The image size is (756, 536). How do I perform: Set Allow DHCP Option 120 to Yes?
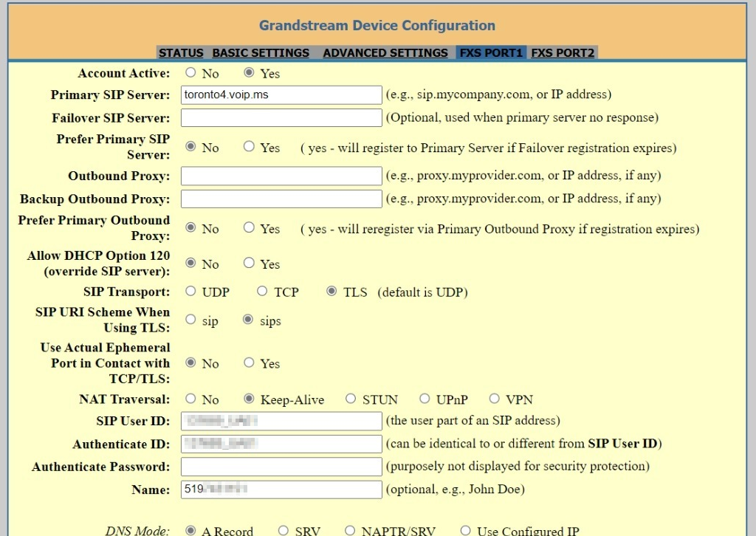(x=249, y=263)
